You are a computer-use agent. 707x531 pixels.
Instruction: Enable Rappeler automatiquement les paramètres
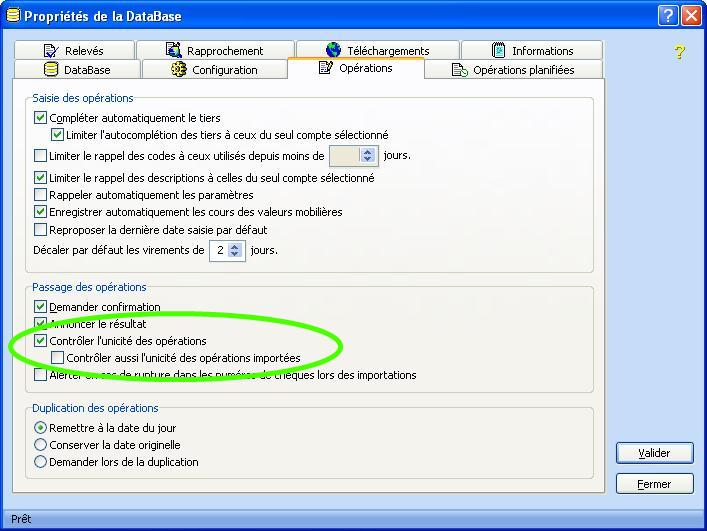[x=41, y=195]
